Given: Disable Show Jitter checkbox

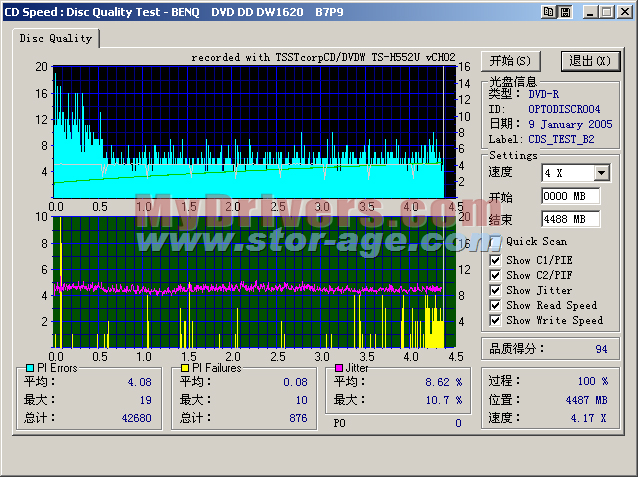Looking at the screenshot, I should [x=496, y=290].
